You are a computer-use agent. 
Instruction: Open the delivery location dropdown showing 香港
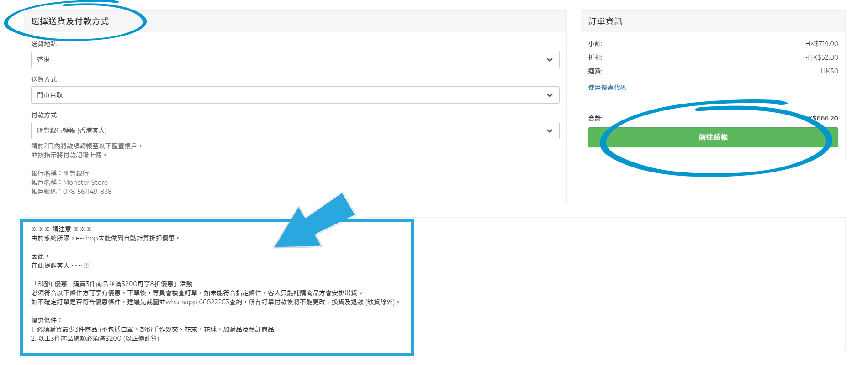pyautogui.click(x=292, y=59)
